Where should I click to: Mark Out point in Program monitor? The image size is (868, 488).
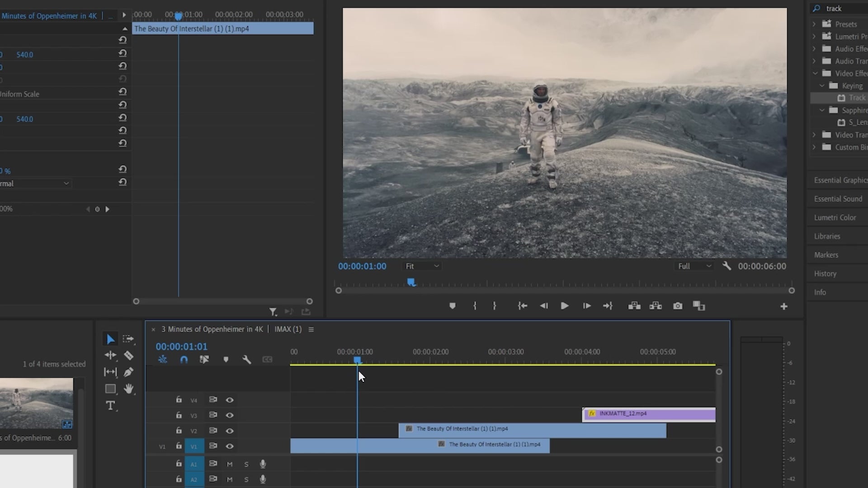click(x=495, y=306)
